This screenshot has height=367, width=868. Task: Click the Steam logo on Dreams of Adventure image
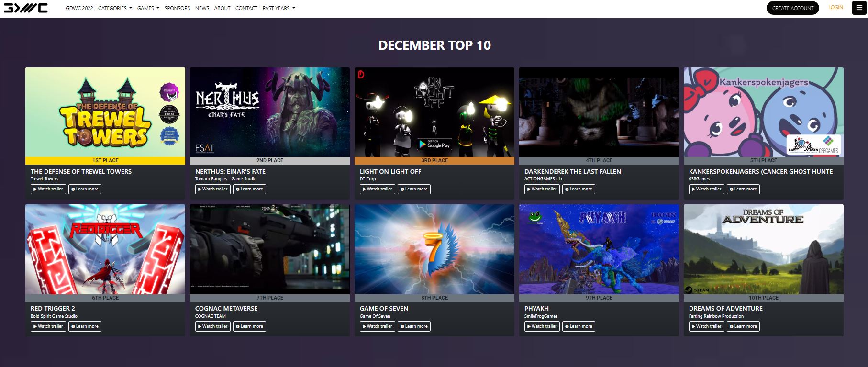[x=696, y=290]
